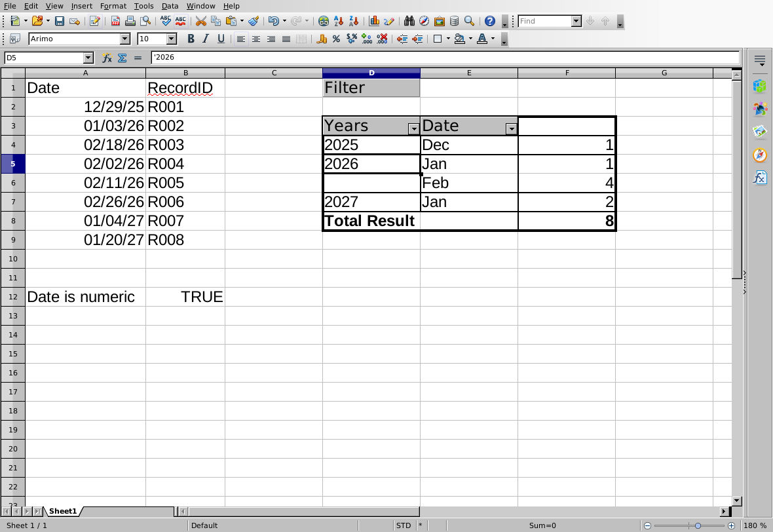Export directly as PDF

click(115, 21)
